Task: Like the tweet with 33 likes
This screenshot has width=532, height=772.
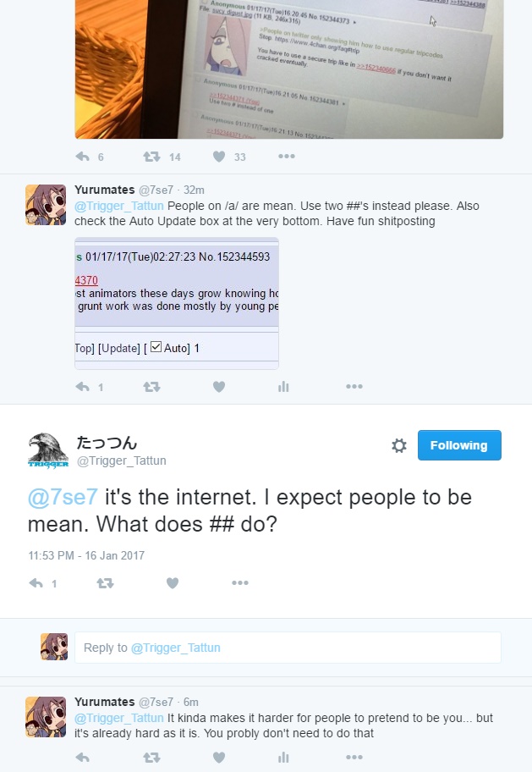Action: [219, 157]
